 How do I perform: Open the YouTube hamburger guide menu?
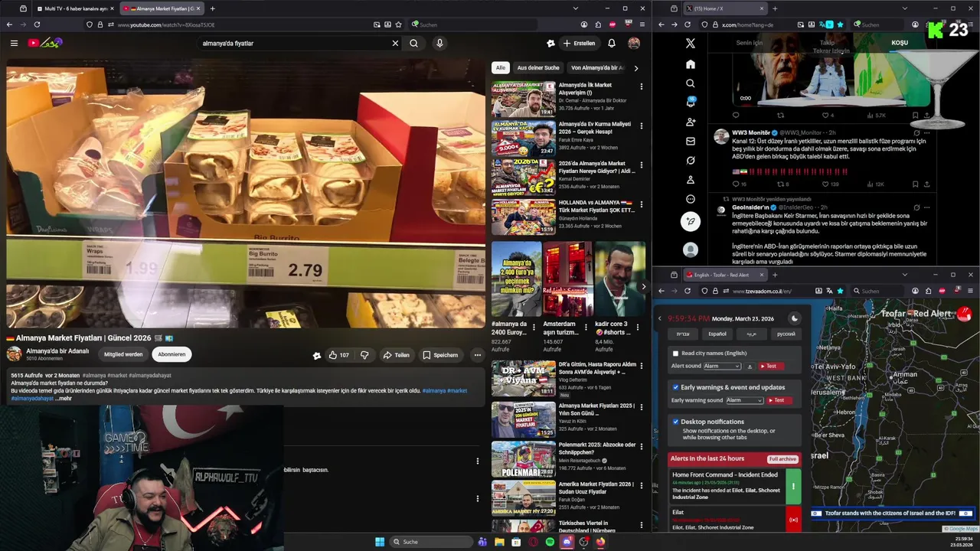pos(14,44)
